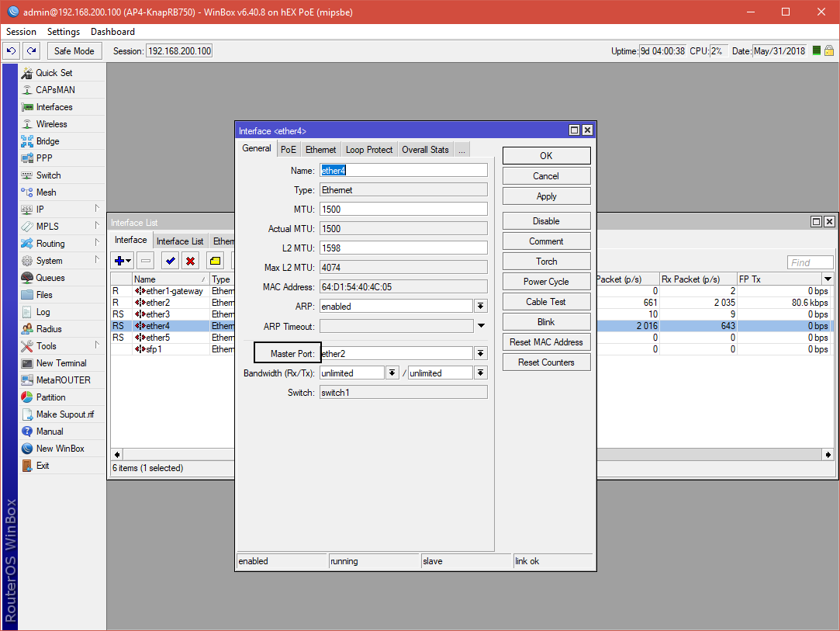Switch to PoE tab
840x631 pixels.
tap(289, 150)
